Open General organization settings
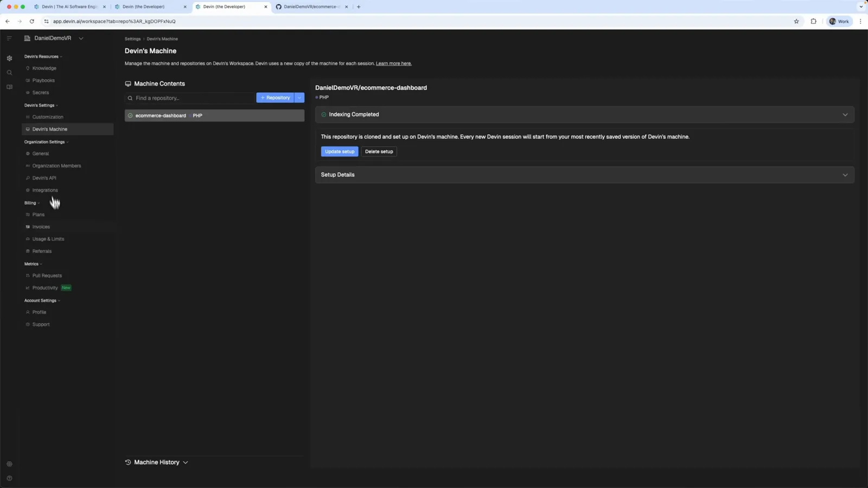Viewport: 868px width, 488px height. [68, 153]
